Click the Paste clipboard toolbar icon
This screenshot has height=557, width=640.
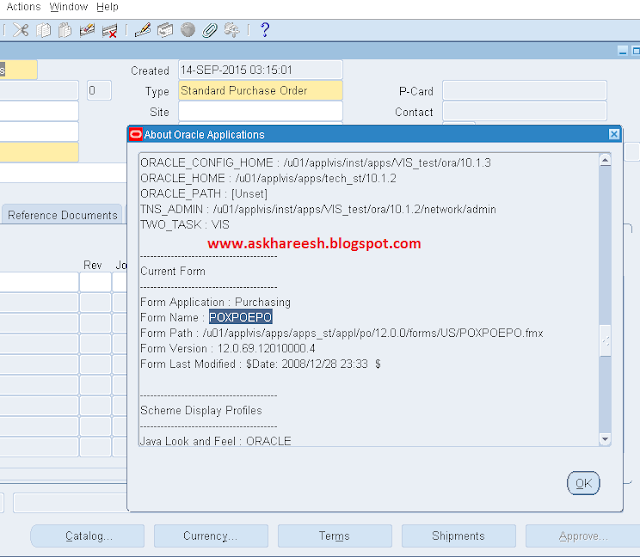click(x=64, y=30)
